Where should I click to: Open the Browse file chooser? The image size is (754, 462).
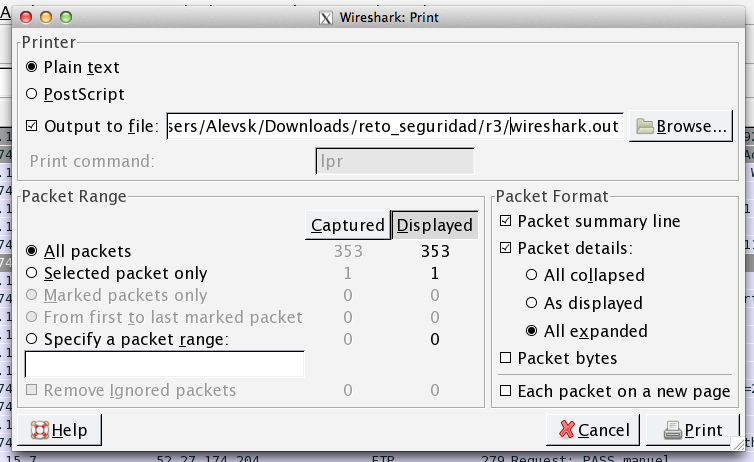[681, 126]
